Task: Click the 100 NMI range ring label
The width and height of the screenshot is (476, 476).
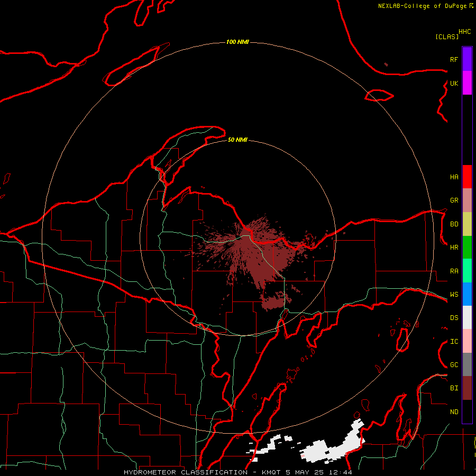Action: click(x=237, y=42)
